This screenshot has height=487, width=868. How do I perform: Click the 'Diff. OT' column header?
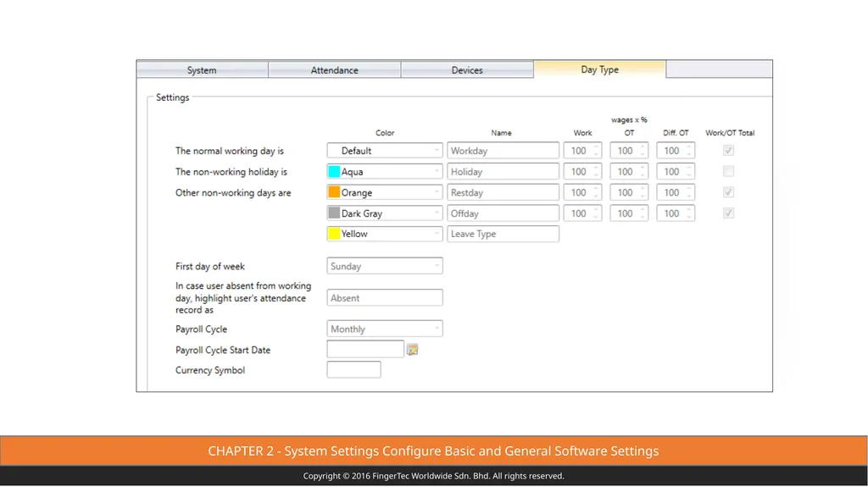point(676,133)
